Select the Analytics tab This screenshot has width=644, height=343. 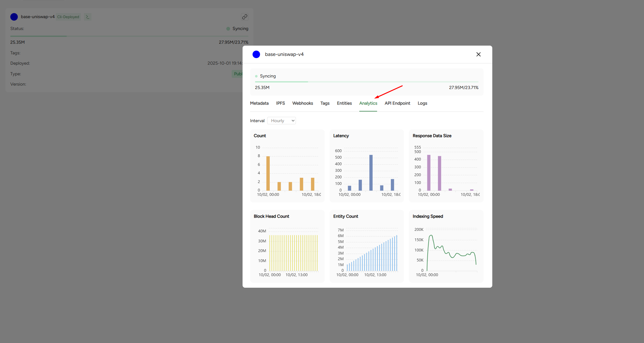pos(368,103)
